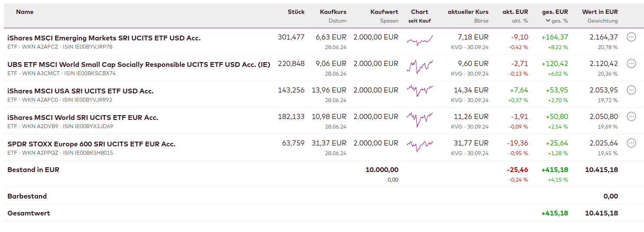Screen dimensions: 644x232
Task: Open the UBS Small Cap sparkline chart
Action: (419, 66)
